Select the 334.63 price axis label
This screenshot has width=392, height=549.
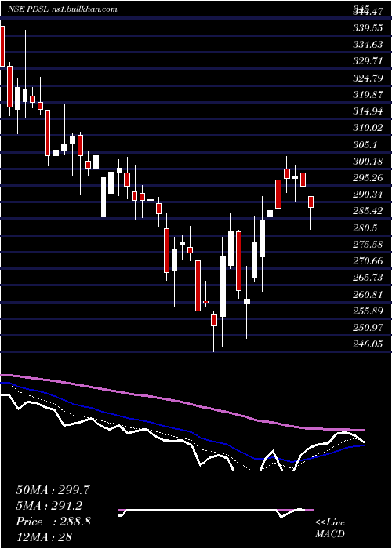(368, 45)
